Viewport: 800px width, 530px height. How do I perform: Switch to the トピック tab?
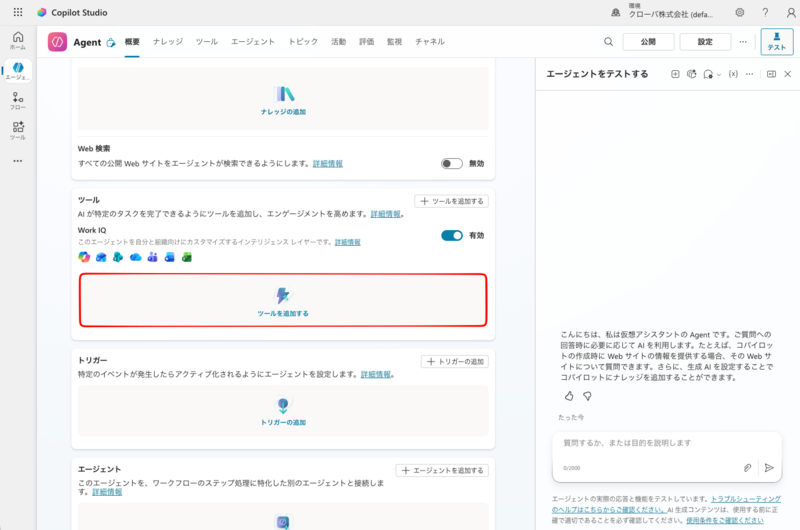pyautogui.click(x=303, y=42)
